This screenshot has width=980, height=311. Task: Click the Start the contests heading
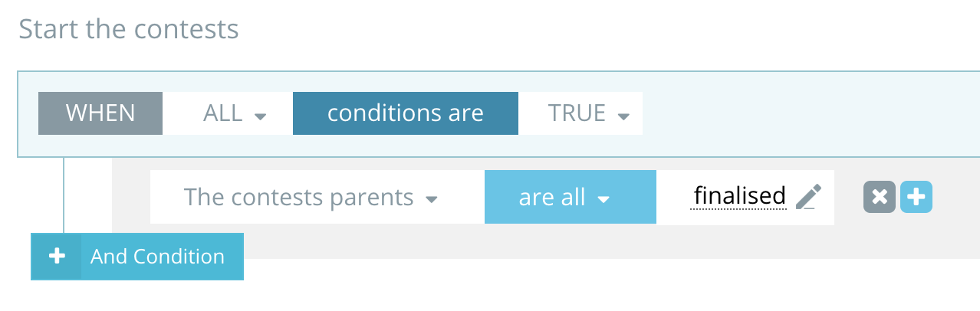[x=129, y=29]
